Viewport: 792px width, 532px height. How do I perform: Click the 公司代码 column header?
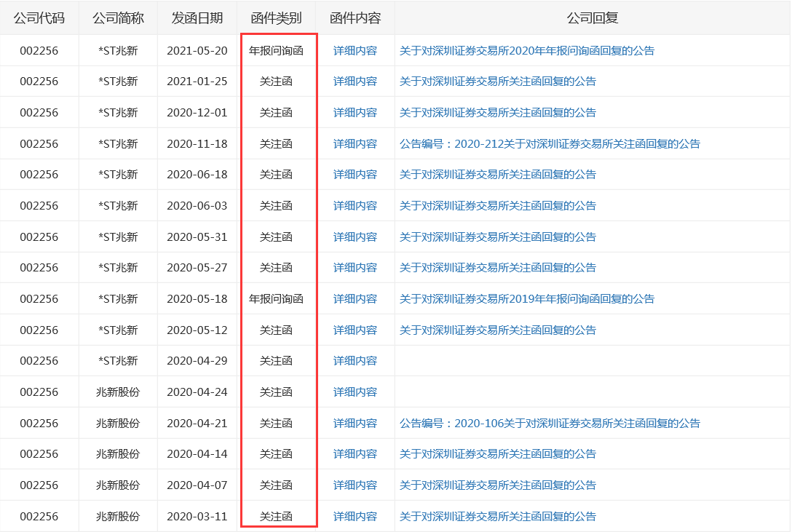pyautogui.click(x=39, y=18)
